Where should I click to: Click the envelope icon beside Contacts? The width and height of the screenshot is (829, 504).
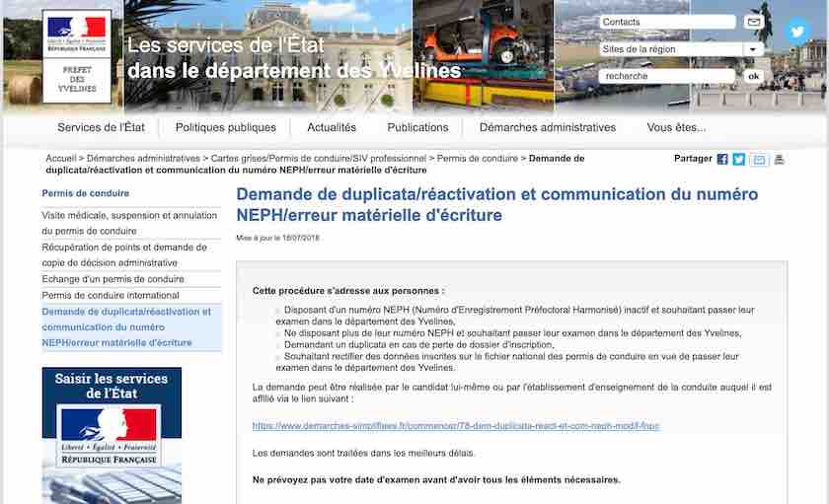coord(754,22)
